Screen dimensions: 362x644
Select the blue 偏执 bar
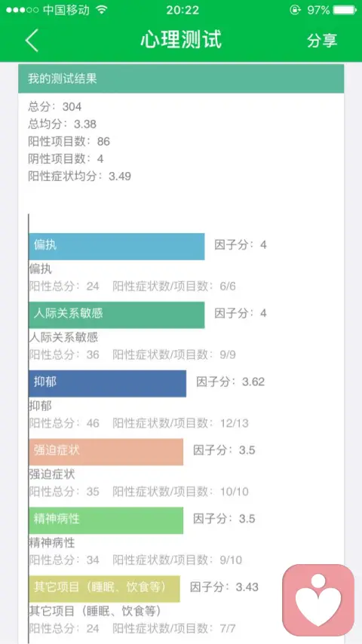(117, 247)
